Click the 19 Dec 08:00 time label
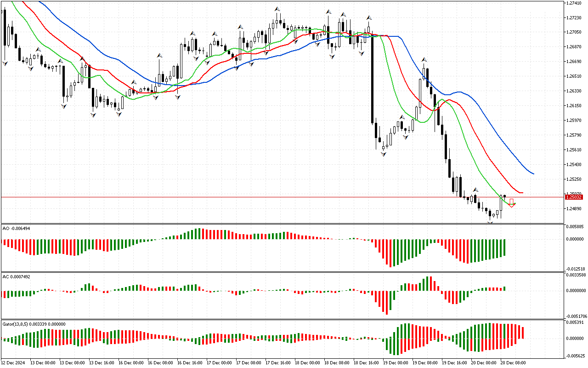The image size is (588, 368). click(425, 363)
